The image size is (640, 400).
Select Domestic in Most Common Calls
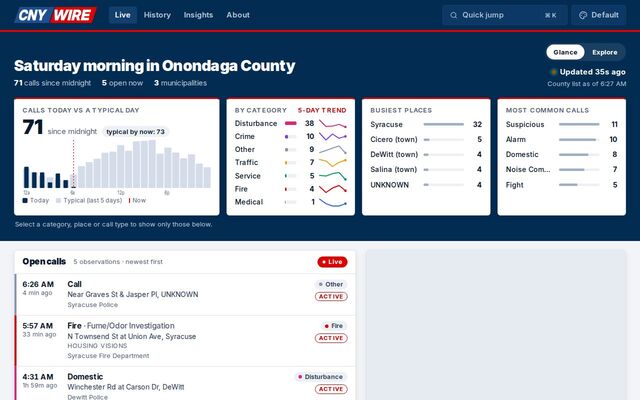pyautogui.click(x=562, y=155)
